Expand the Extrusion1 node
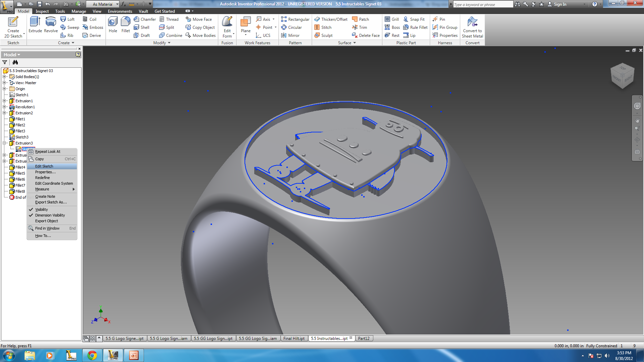Screen dimensions: 644x362 tap(5, 101)
